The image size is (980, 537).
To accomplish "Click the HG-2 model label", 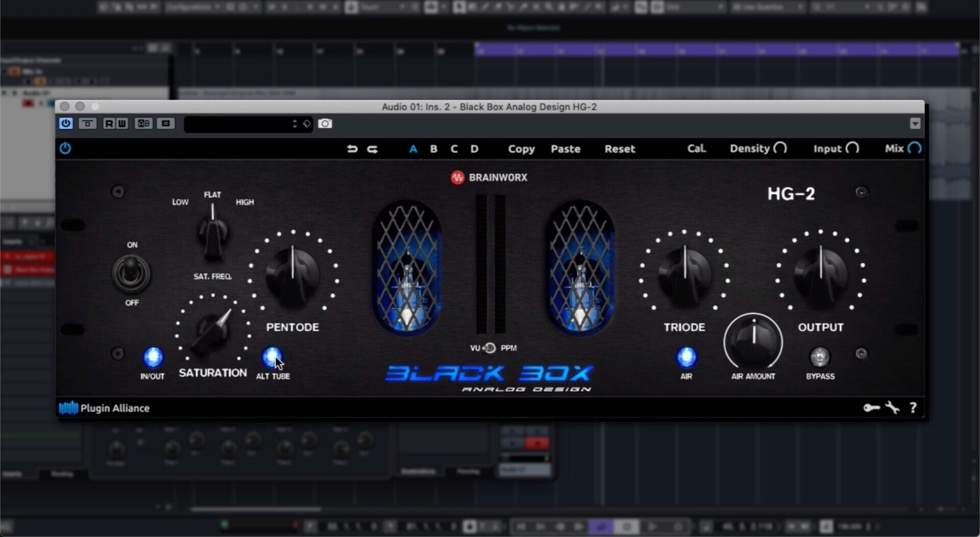I will (791, 194).
